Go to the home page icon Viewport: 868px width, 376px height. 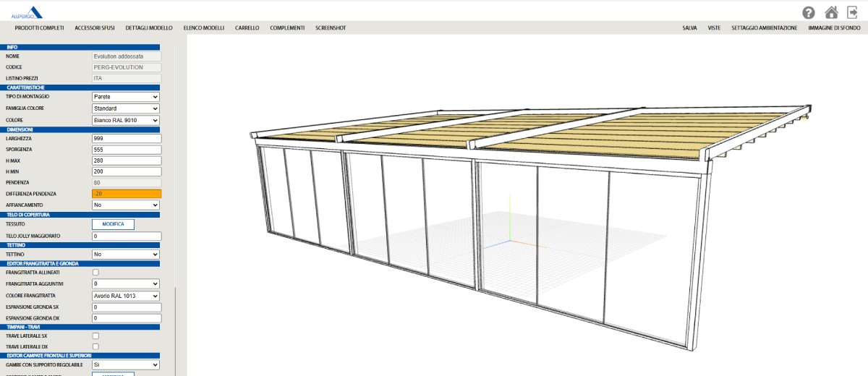832,12
